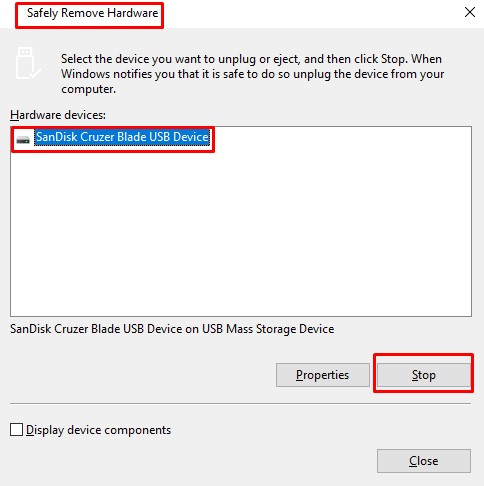The height and width of the screenshot is (486, 484).
Task: Click the underlined P of the Properties button
Action: (300, 375)
